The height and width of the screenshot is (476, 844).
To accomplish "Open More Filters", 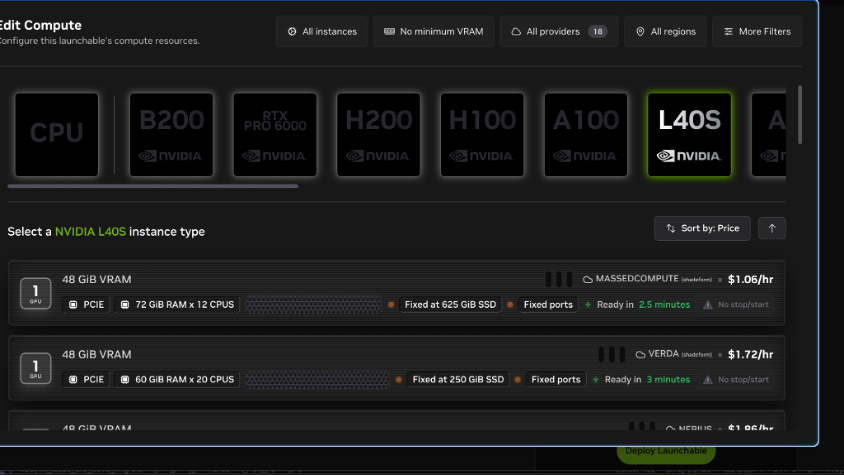I will 757,31.
